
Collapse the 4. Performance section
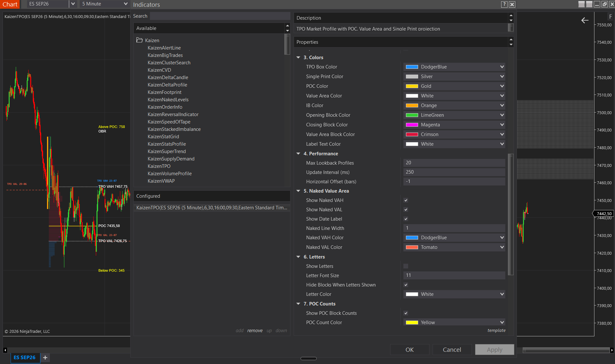[298, 154]
